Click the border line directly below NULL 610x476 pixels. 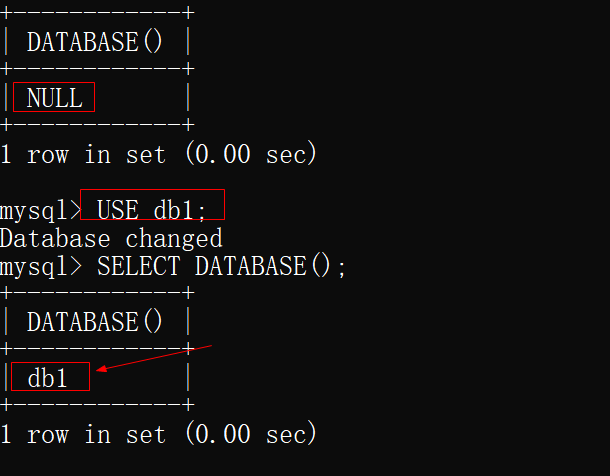pyautogui.click(x=97, y=125)
